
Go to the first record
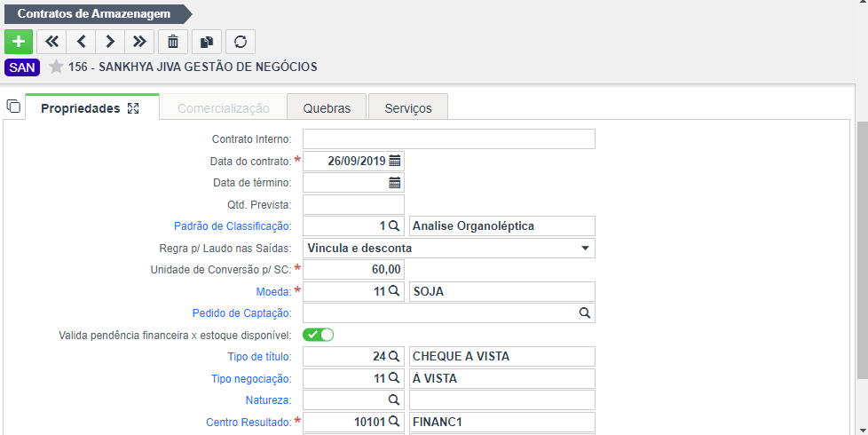coord(51,42)
